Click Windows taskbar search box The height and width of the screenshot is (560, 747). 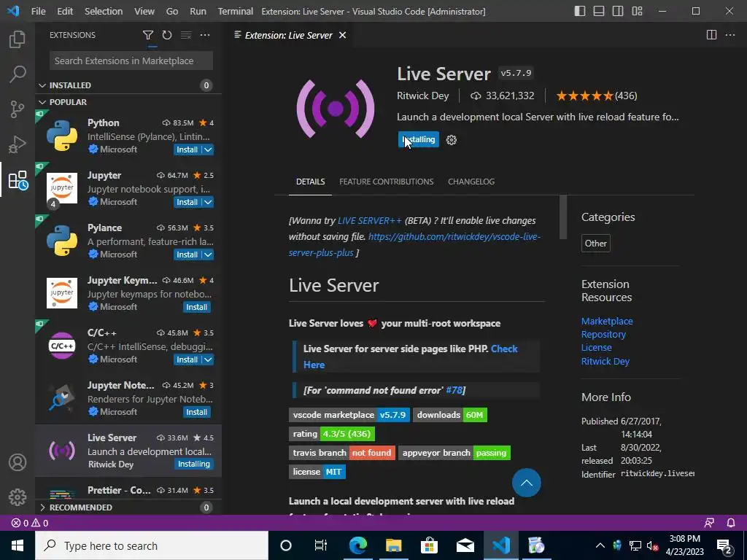152,545
